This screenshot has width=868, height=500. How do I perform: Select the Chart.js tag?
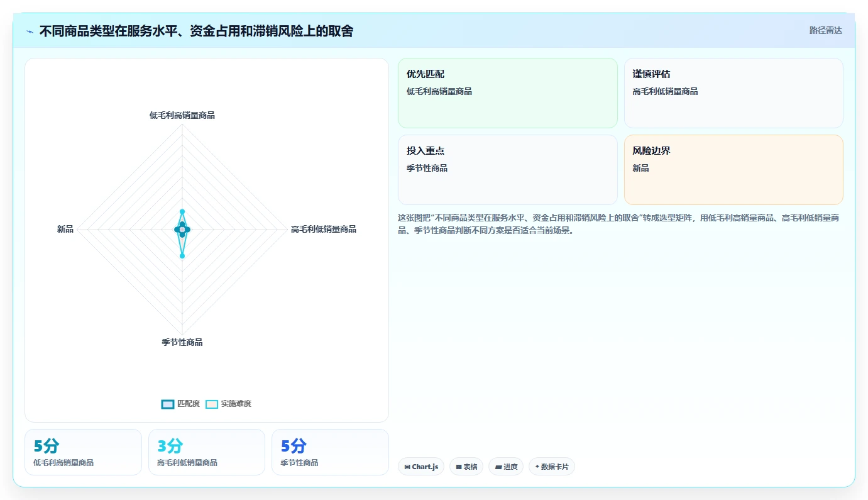tap(421, 467)
